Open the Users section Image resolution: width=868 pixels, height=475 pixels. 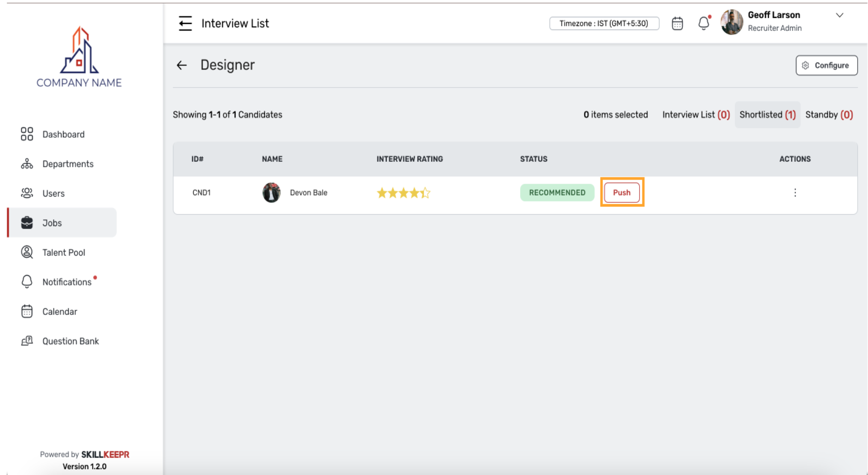pos(53,193)
